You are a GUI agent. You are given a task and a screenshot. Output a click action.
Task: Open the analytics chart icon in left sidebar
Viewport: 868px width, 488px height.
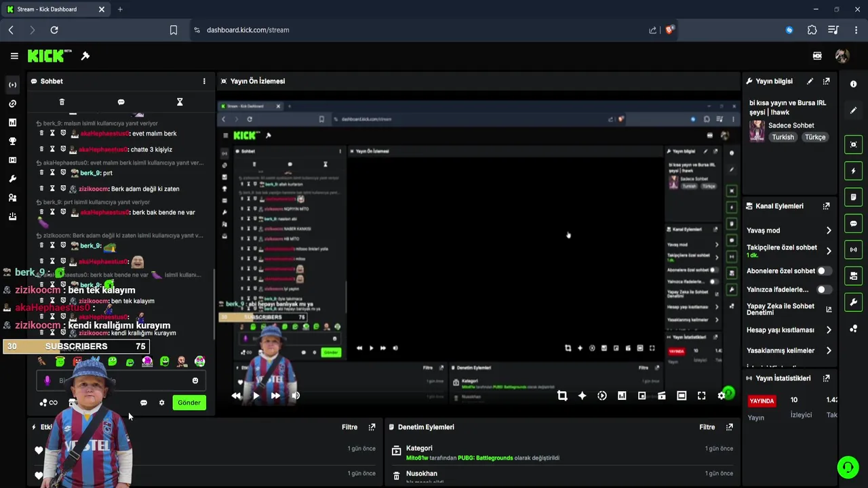12,123
